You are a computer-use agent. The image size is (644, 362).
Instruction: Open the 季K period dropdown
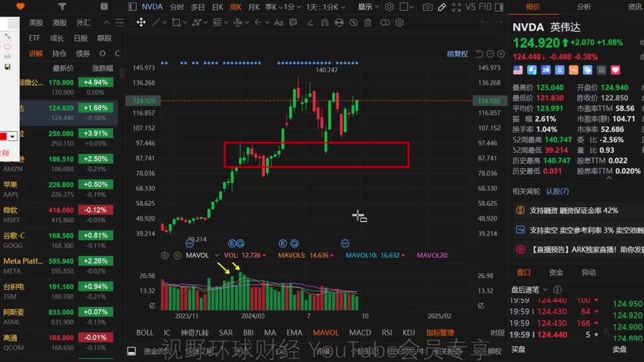(274, 7)
